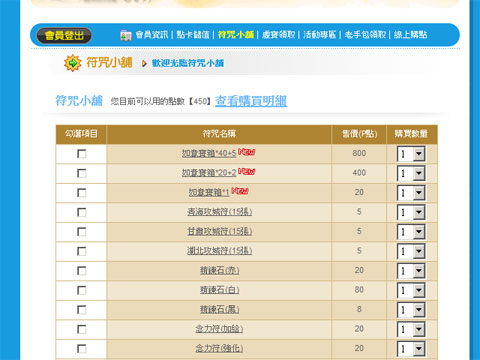This screenshot has height=360, width=480.
Task: Select the highlighted 符咒小舖 nav item
Action: (236, 35)
